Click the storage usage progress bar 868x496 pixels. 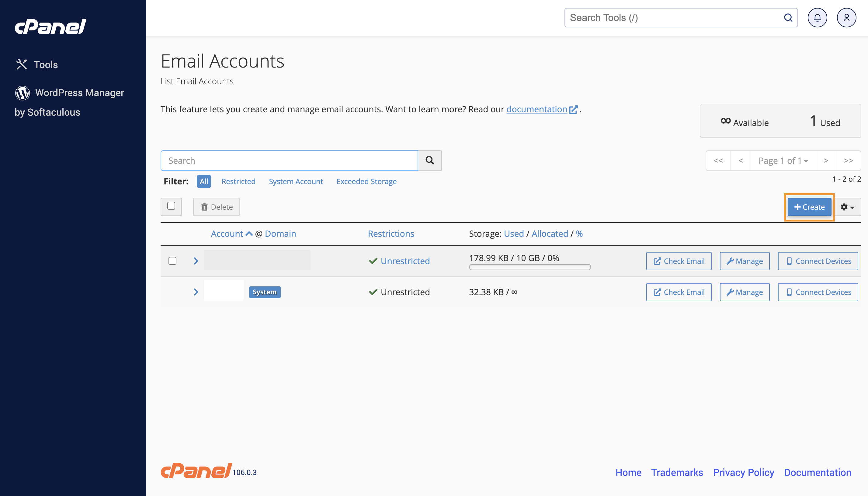(x=529, y=267)
